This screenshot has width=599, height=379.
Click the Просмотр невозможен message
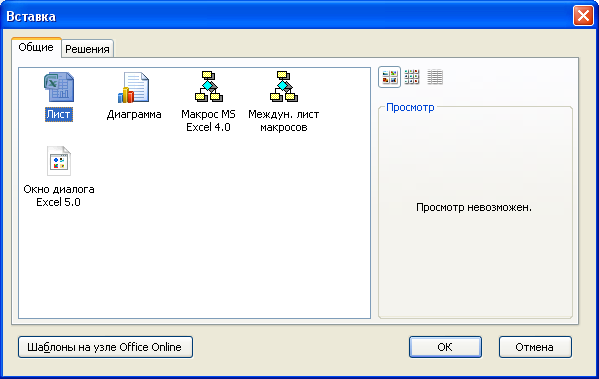point(474,207)
